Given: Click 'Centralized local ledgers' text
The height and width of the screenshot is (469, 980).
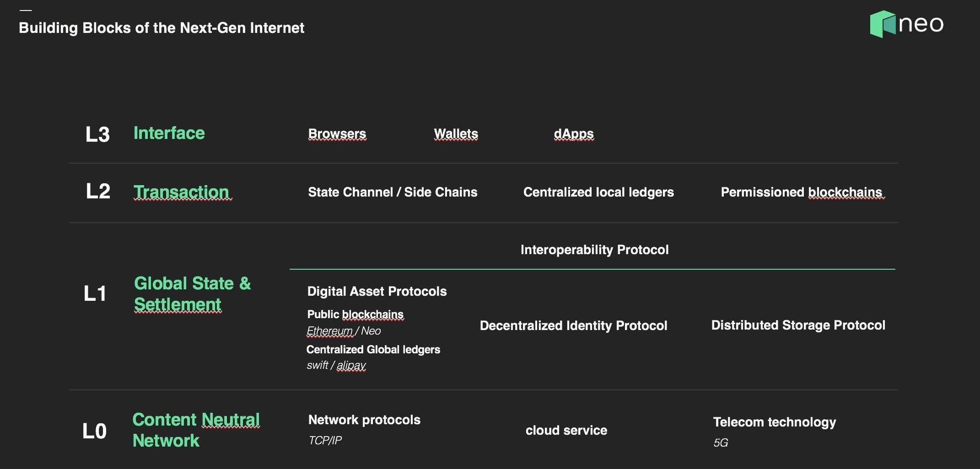Looking at the screenshot, I should 598,192.
